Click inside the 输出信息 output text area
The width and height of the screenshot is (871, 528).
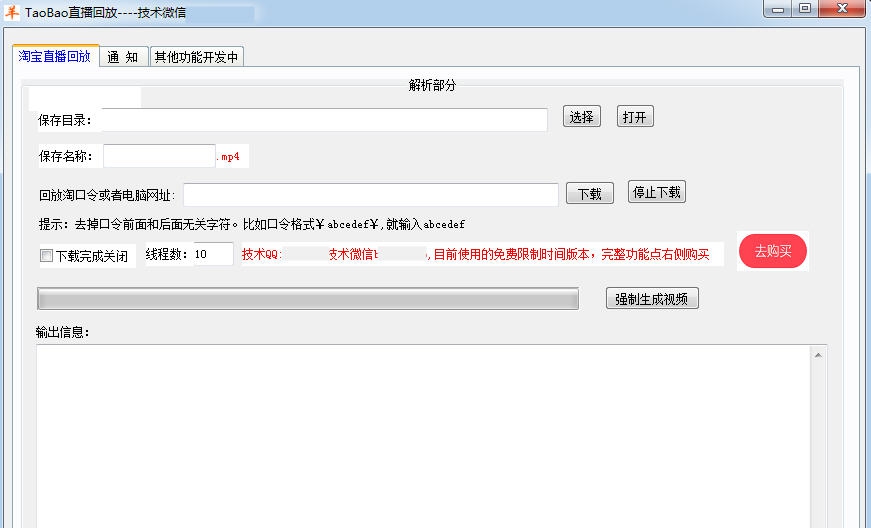423,436
